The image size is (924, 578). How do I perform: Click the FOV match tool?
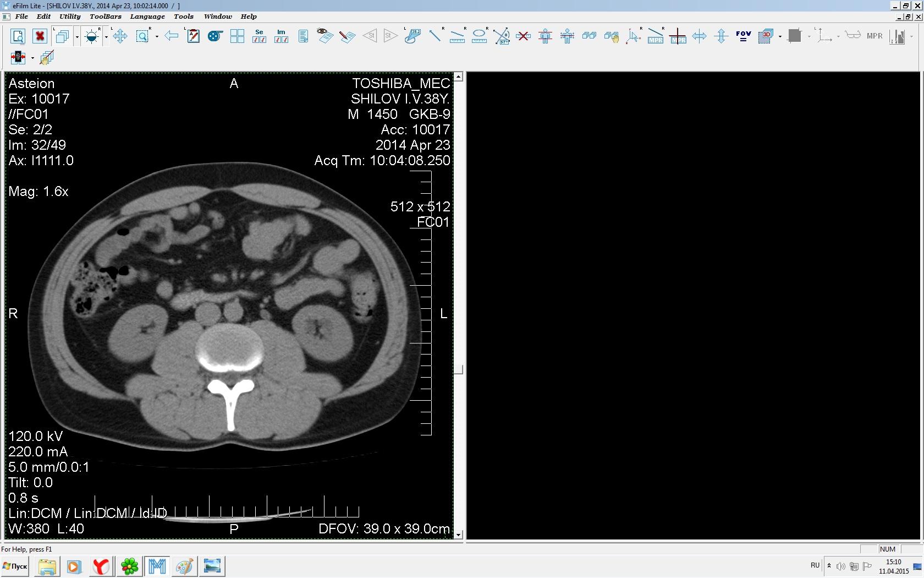(x=743, y=36)
